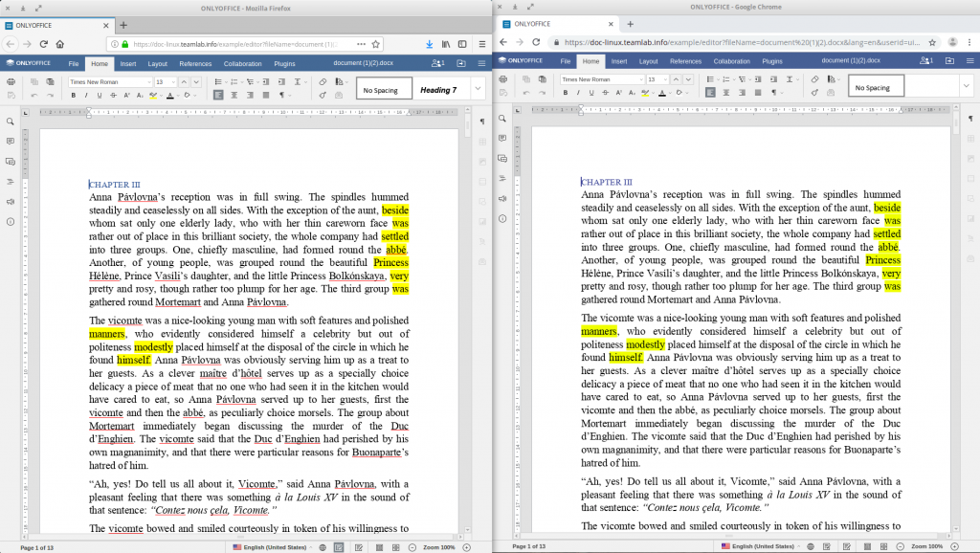Viewport: 980px width, 553px height.
Task: Enable justified paragraph alignment
Action: click(x=266, y=95)
